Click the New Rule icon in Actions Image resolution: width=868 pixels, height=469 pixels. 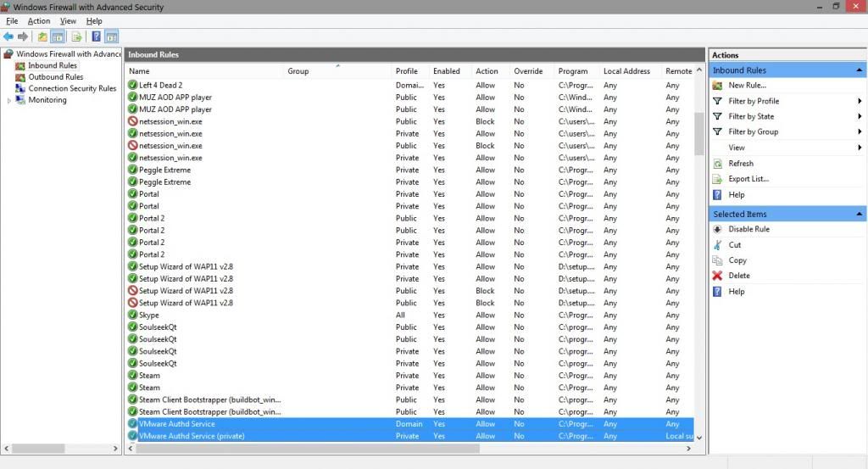pyautogui.click(x=717, y=86)
